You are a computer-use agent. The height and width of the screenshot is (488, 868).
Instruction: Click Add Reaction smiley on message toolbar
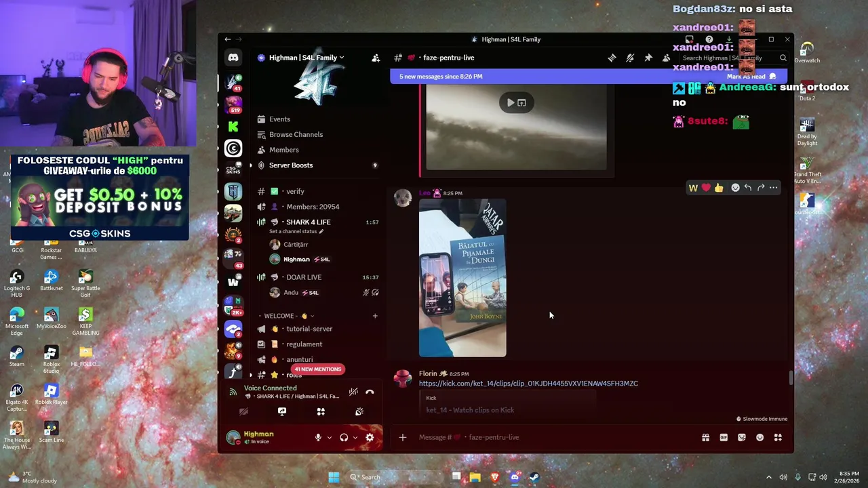735,188
